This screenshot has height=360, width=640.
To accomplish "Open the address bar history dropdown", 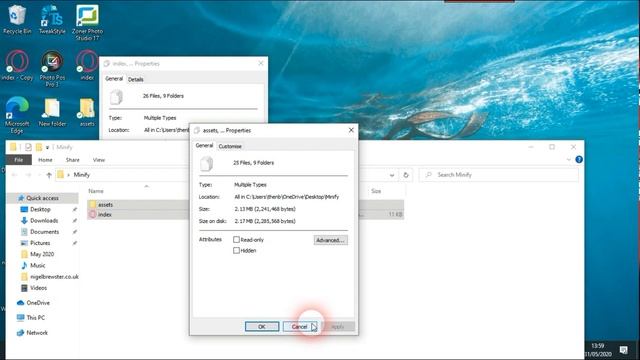I will click(x=392, y=175).
